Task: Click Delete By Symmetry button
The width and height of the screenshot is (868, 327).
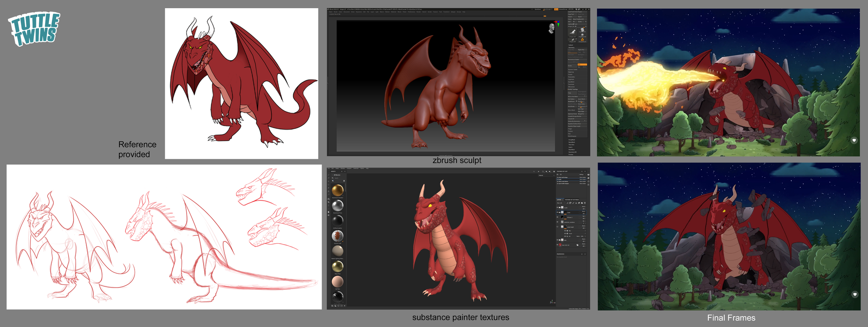Action: [577, 121]
